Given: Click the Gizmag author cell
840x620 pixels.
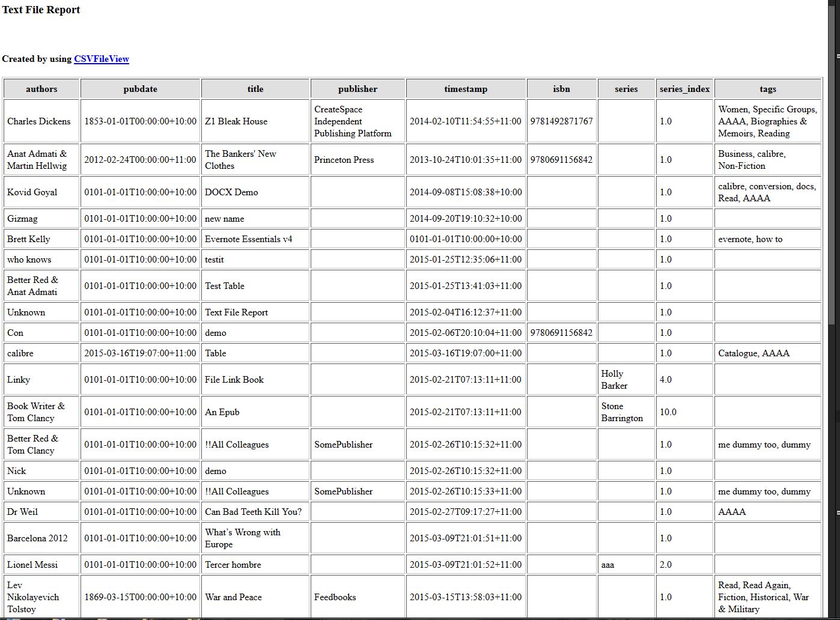Looking at the screenshot, I should point(41,219).
